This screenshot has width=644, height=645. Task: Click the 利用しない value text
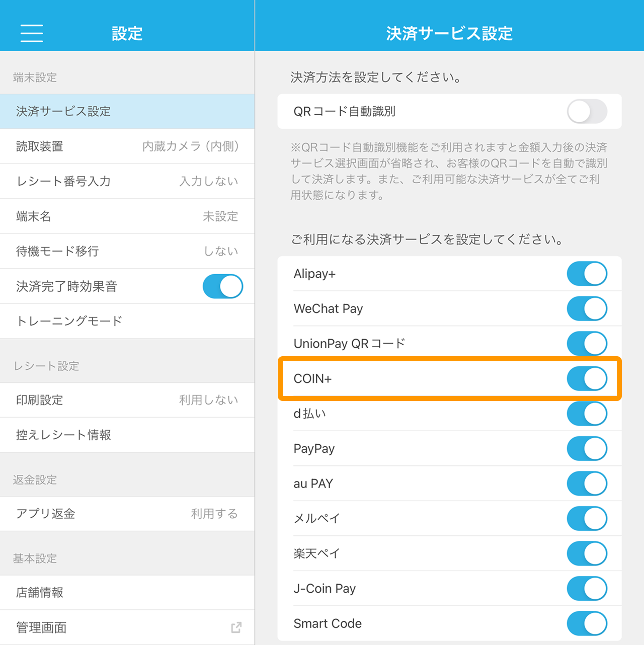(x=209, y=400)
